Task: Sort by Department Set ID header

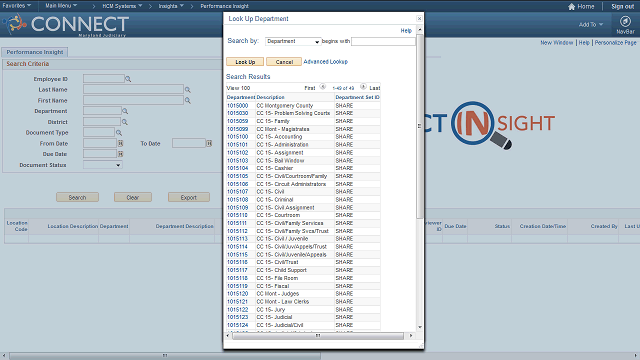Action: tap(357, 97)
